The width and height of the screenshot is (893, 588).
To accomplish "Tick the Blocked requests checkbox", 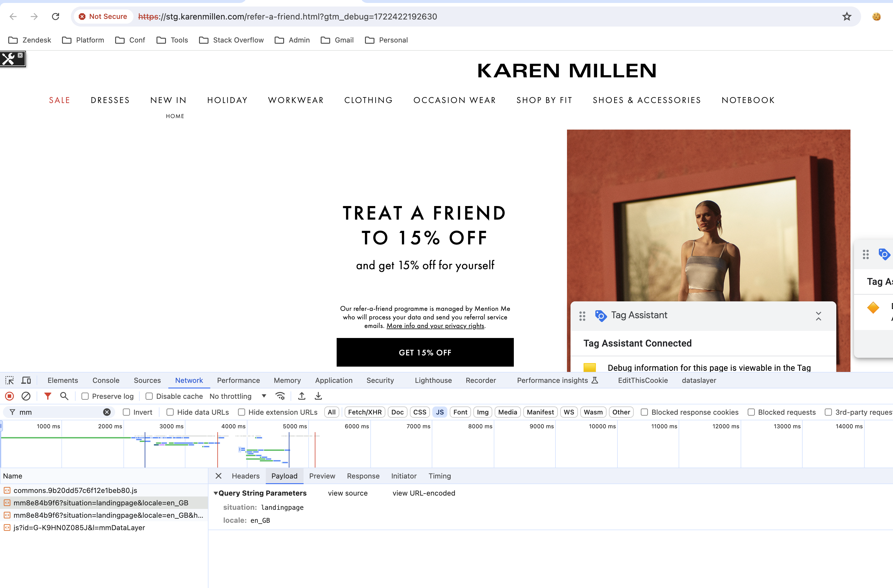I will pos(751,412).
